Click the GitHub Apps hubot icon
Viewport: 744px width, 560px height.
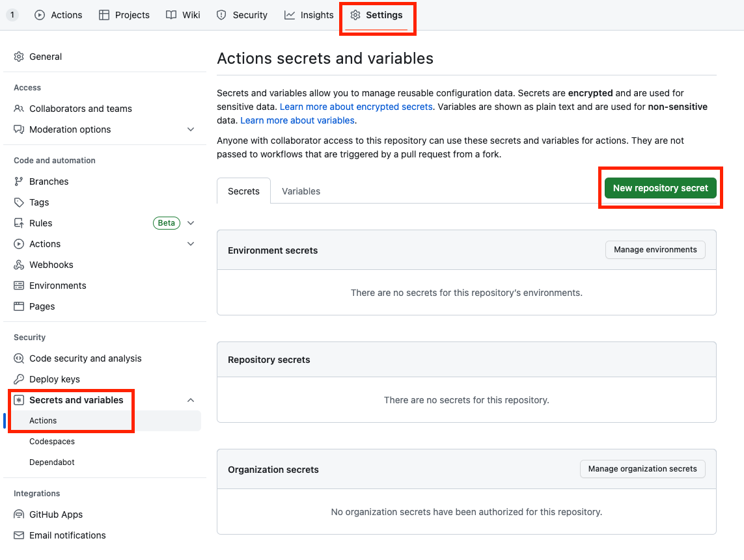(x=19, y=514)
